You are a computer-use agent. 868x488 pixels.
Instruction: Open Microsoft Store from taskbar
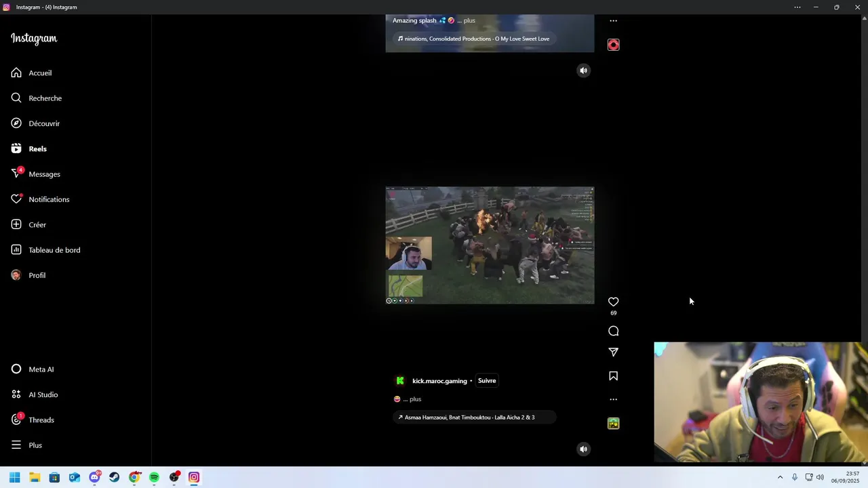pos(54,477)
